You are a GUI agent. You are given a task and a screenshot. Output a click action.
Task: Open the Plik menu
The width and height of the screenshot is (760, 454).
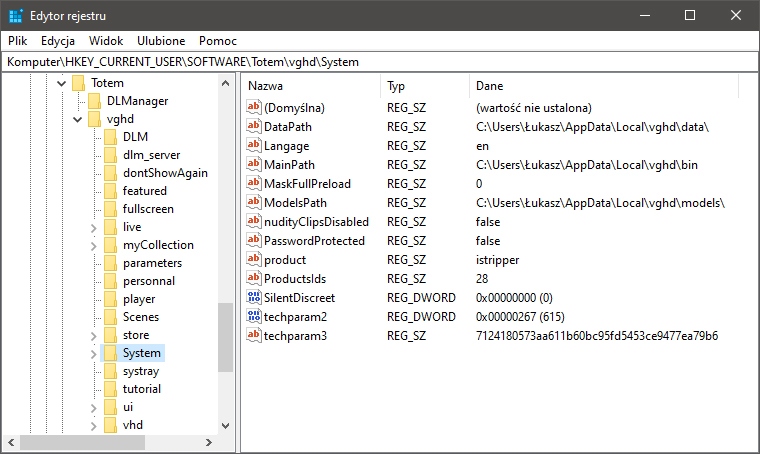tap(18, 41)
